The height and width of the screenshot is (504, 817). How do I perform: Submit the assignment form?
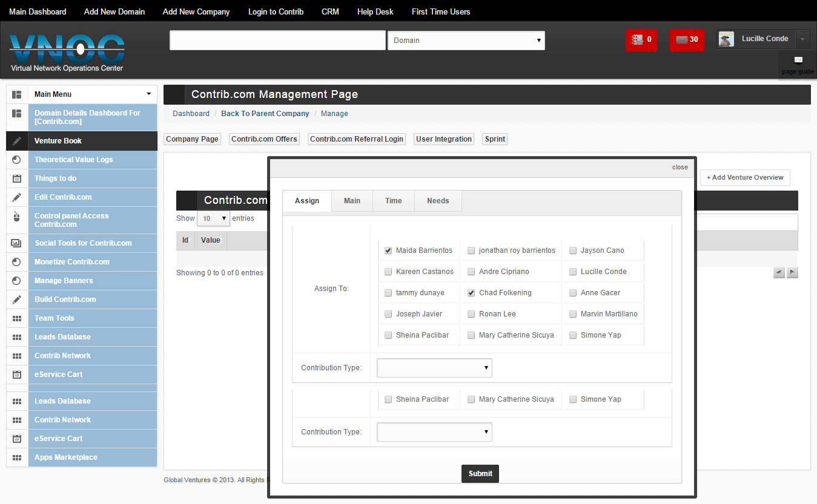(480, 474)
